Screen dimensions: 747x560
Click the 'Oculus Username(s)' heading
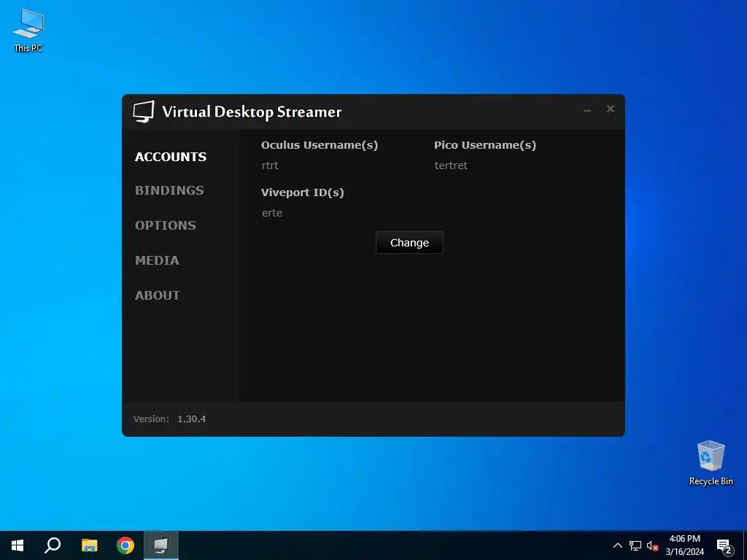[320, 145]
